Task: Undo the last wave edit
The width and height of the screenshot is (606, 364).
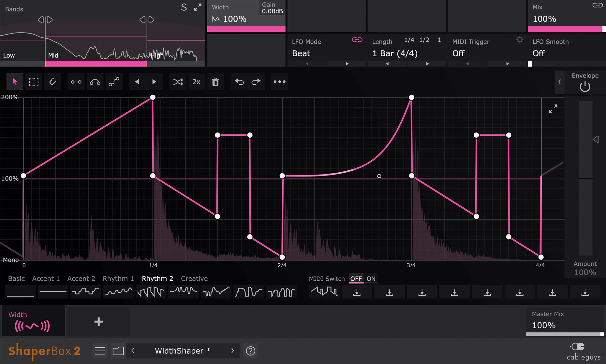Action: (239, 82)
